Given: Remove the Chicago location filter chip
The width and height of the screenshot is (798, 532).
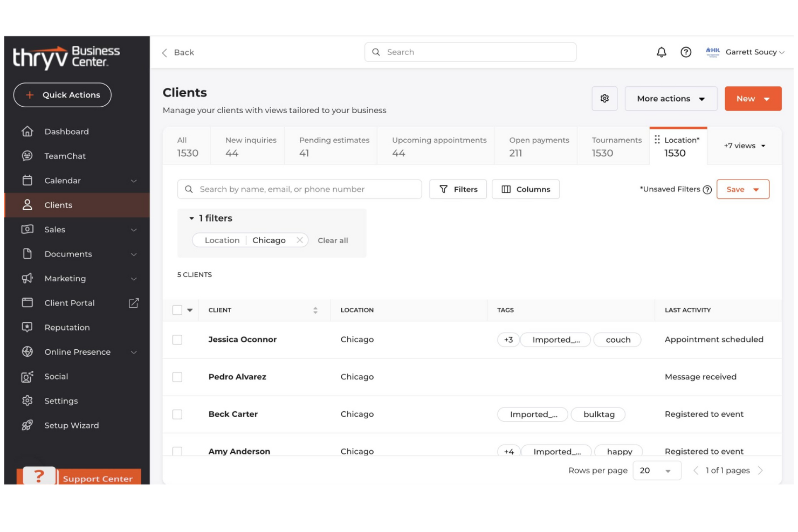Looking at the screenshot, I should pos(299,240).
